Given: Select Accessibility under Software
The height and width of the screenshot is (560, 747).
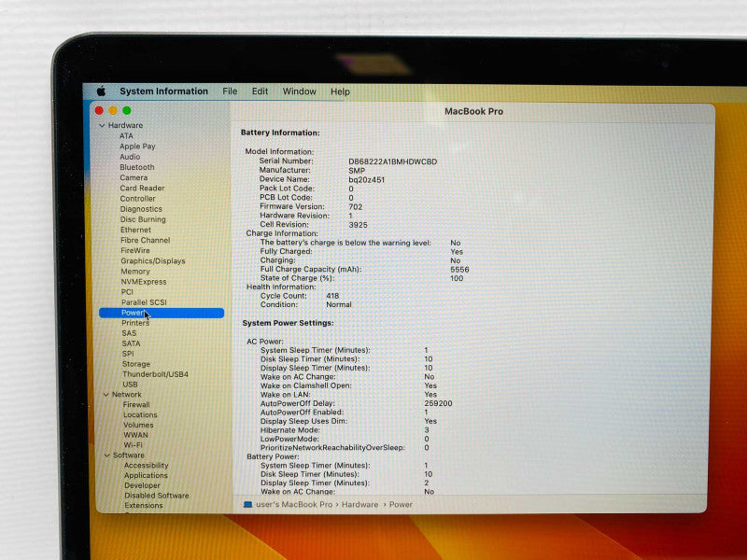Looking at the screenshot, I should (147, 465).
